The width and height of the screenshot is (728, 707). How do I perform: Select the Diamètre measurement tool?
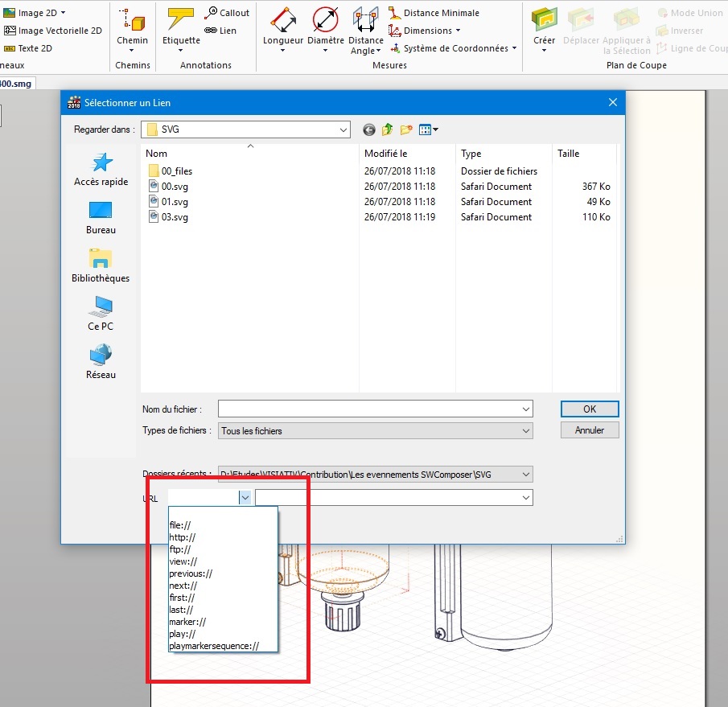pyautogui.click(x=326, y=19)
